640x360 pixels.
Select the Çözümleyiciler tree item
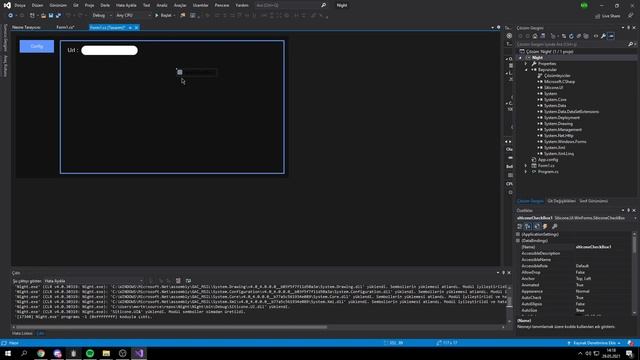[557, 76]
